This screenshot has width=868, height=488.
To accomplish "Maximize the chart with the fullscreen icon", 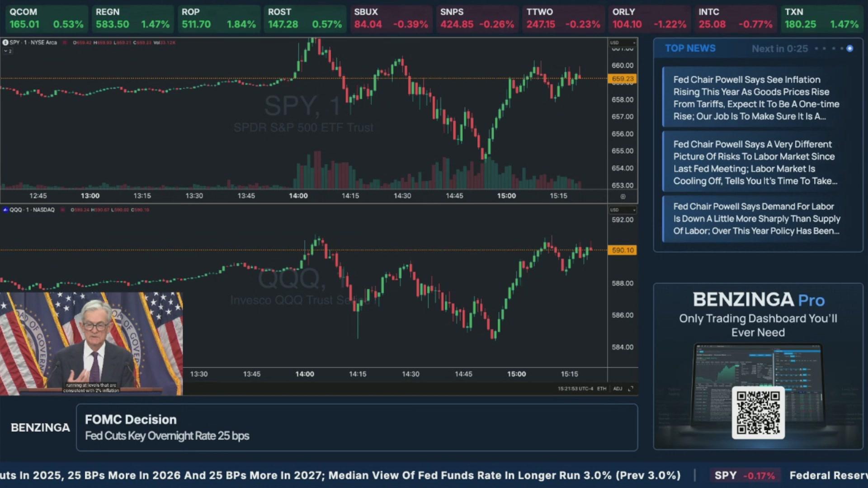I will [631, 389].
